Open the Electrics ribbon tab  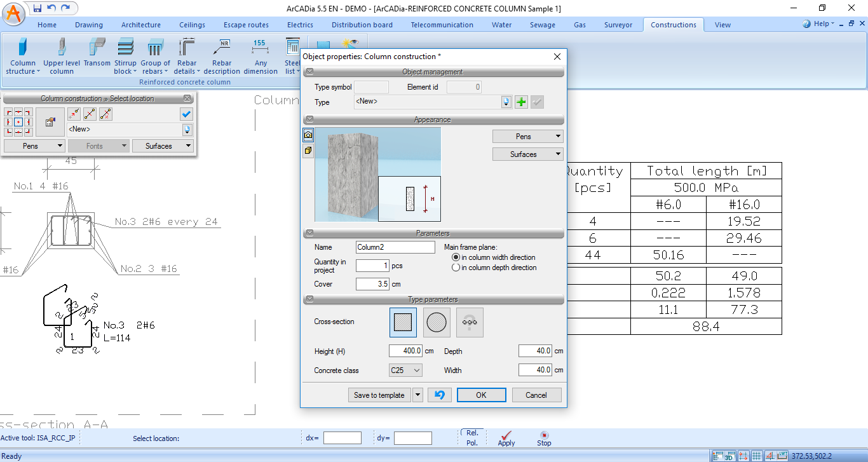point(300,25)
